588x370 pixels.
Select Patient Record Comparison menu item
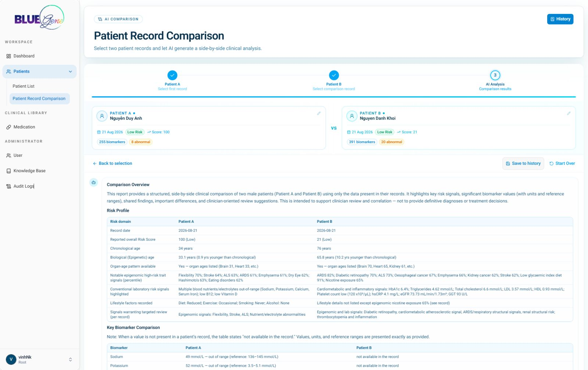[x=39, y=99]
